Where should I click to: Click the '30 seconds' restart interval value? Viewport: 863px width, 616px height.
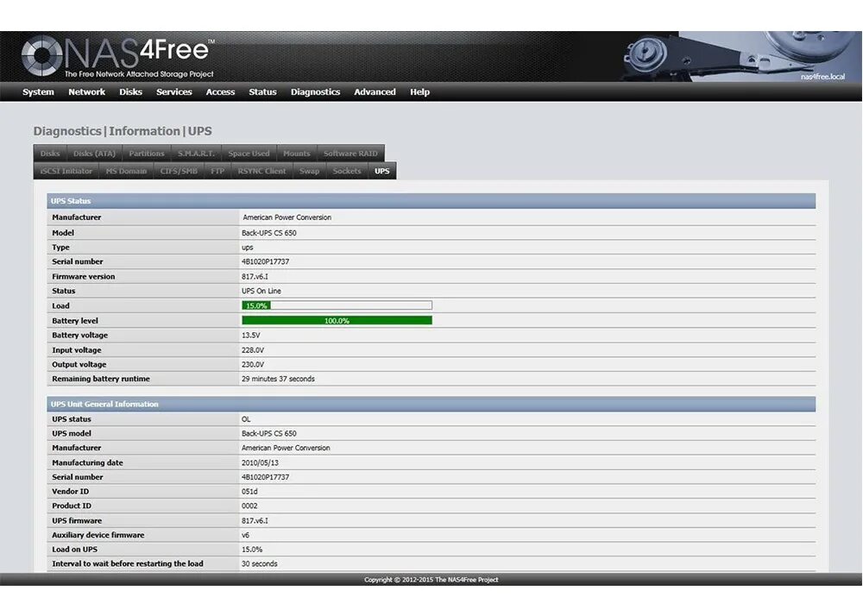point(259,563)
